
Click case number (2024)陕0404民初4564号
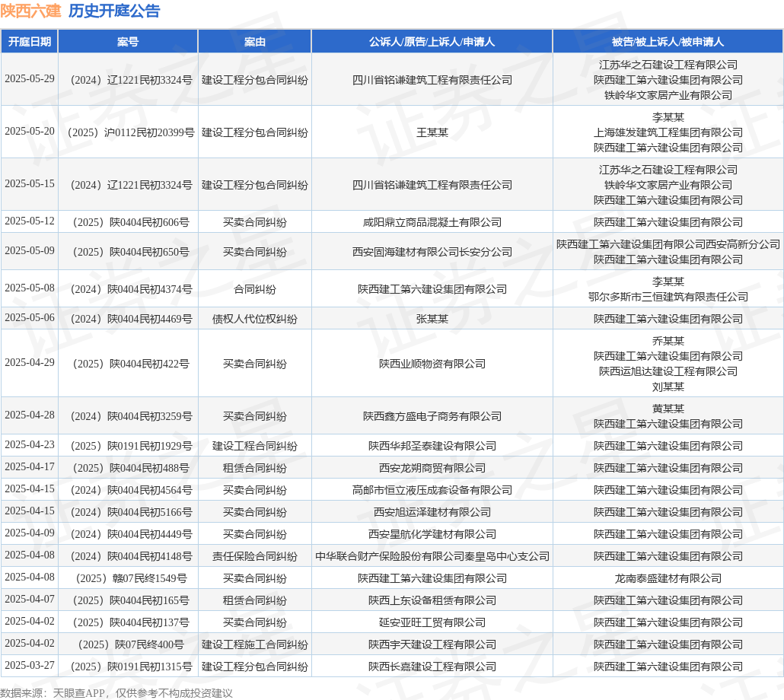tap(130, 490)
